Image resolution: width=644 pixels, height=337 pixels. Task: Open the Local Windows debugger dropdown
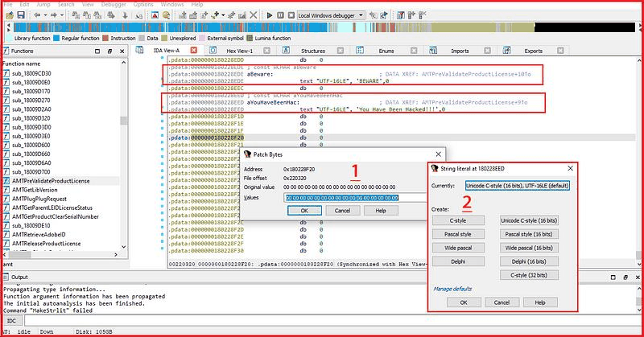pyautogui.click(x=331, y=15)
